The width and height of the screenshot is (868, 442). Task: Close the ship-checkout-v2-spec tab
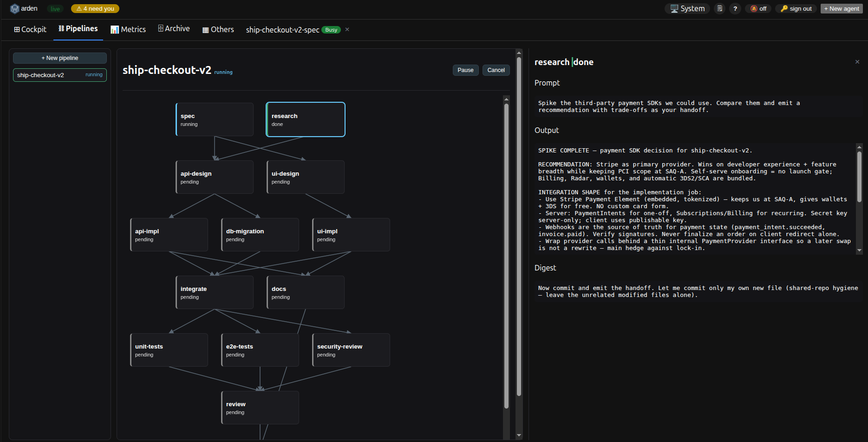pos(347,29)
